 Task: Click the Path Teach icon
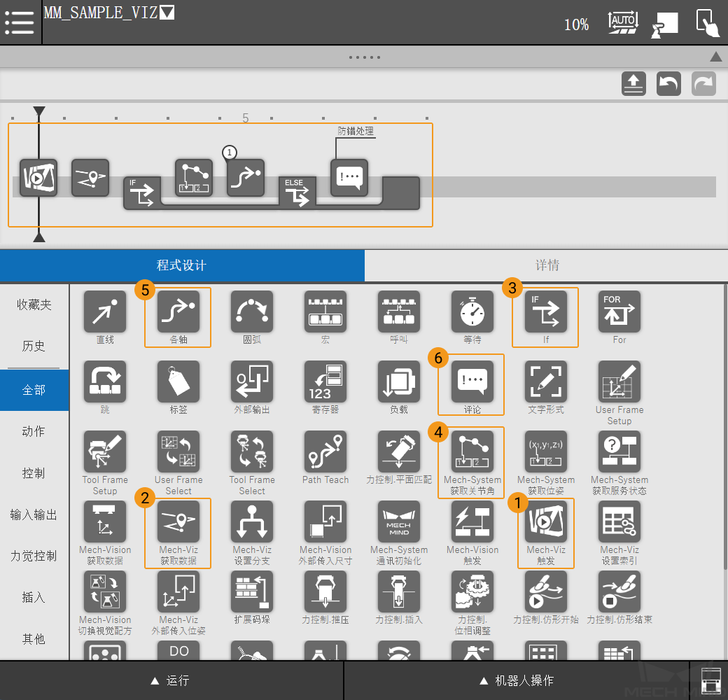(x=325, y=452)
